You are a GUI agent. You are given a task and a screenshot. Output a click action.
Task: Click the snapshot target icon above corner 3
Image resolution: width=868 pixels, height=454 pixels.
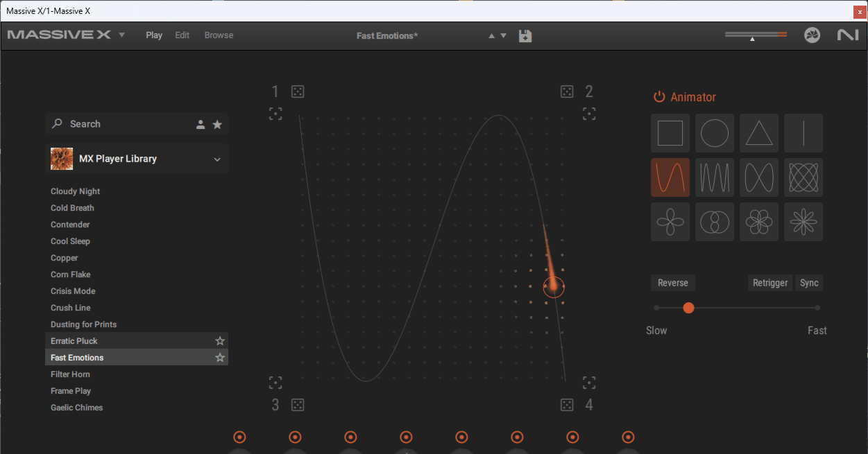(x=275, y=383)
